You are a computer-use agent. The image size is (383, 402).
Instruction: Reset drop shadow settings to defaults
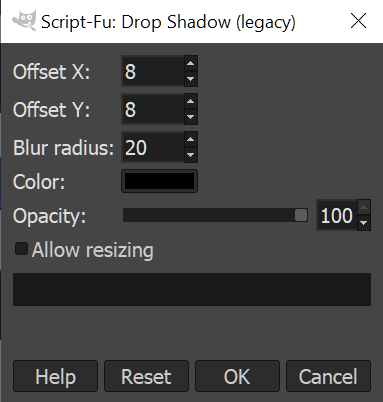146,376
